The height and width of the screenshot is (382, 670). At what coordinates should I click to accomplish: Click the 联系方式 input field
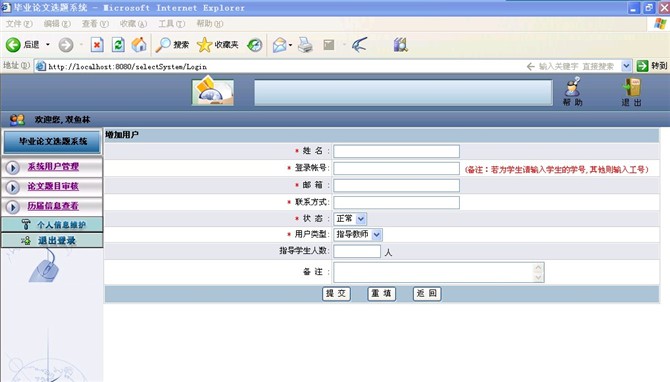click(x=396, y=203)
